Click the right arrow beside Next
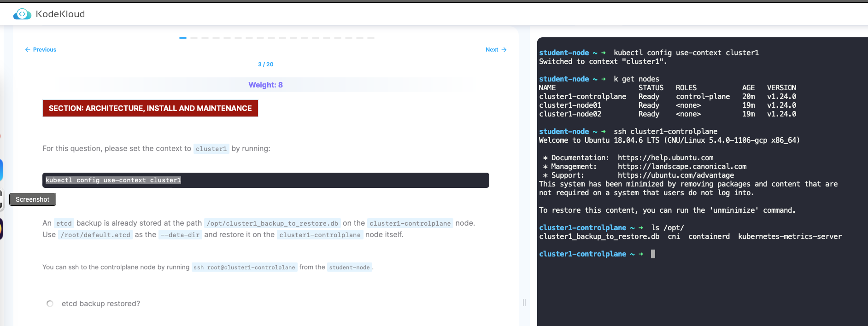This screenshot has width=868, height=326. coord(504,50)
